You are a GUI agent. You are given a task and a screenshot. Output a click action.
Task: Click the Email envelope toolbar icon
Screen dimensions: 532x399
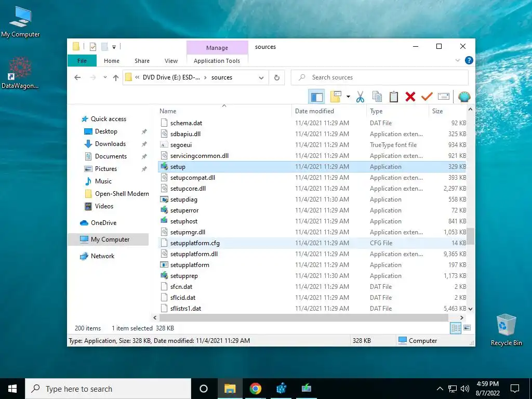(444, 97)
